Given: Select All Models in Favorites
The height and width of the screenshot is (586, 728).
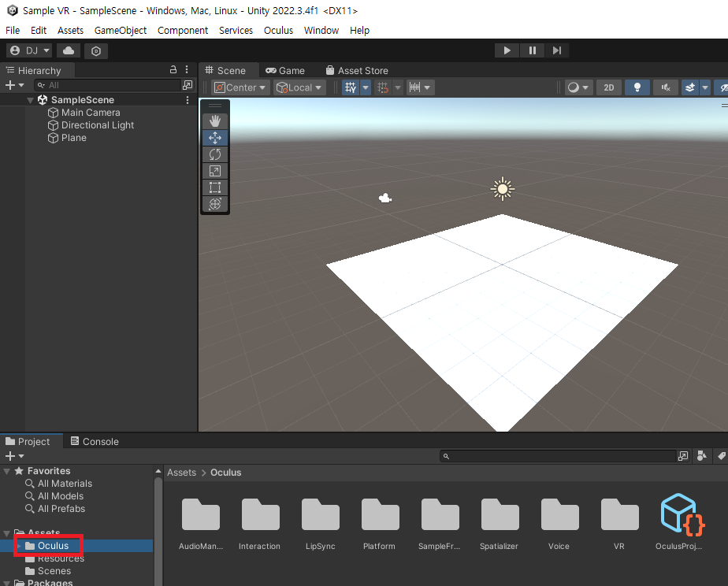Looking at the screenshot, I should coord(55,496).
